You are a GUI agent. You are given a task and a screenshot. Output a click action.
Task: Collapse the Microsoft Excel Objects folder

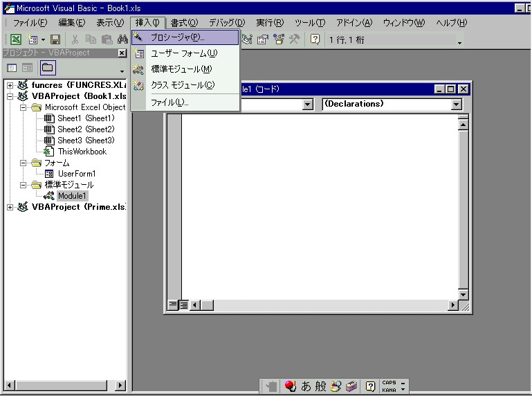pyautogui.click(x=23, y=108)
